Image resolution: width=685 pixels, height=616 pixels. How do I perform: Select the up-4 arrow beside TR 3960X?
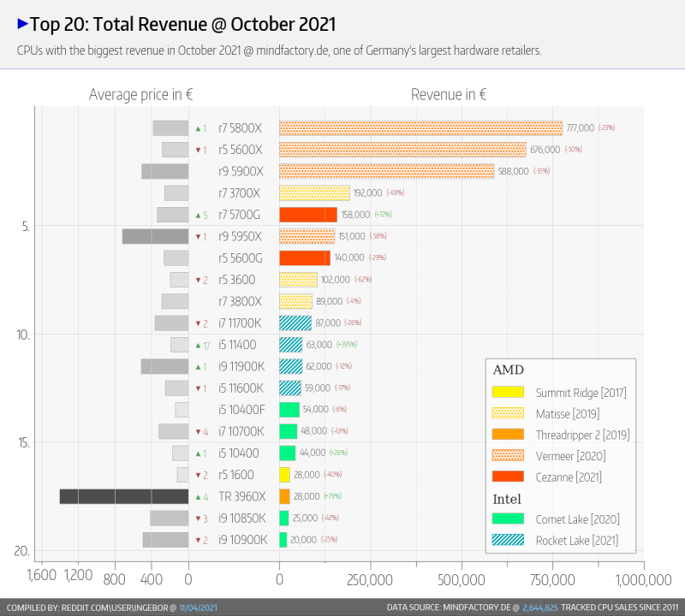(199, 497)
